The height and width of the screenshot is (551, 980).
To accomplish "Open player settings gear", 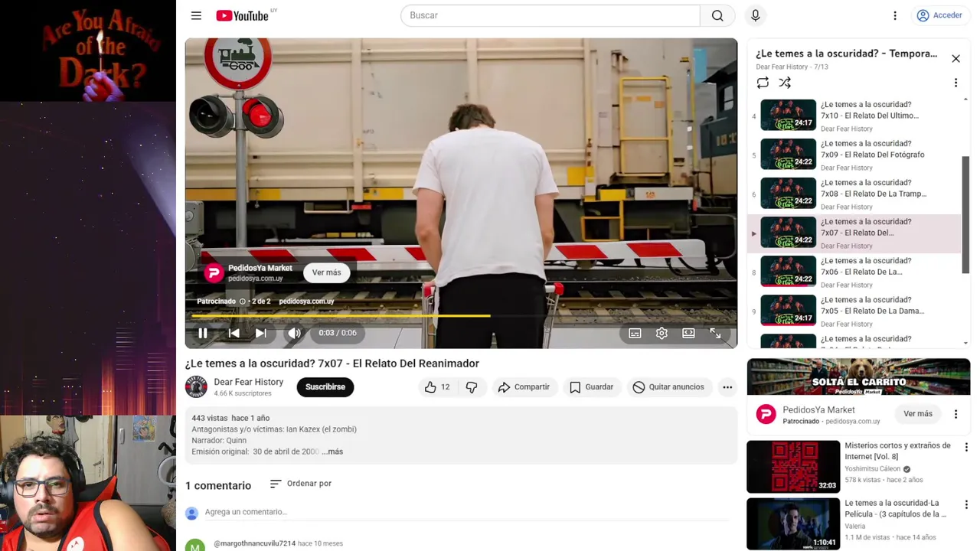I will pyautogui.click(x=661, y=333).
